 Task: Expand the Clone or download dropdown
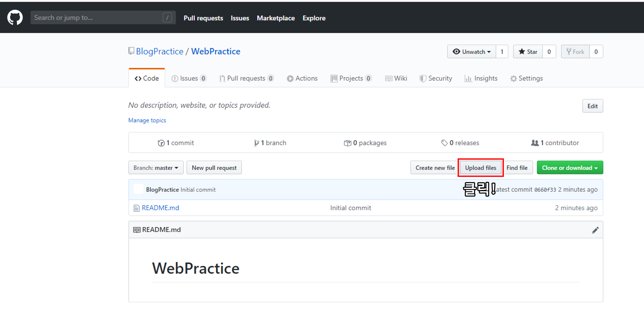coord(570,168)
